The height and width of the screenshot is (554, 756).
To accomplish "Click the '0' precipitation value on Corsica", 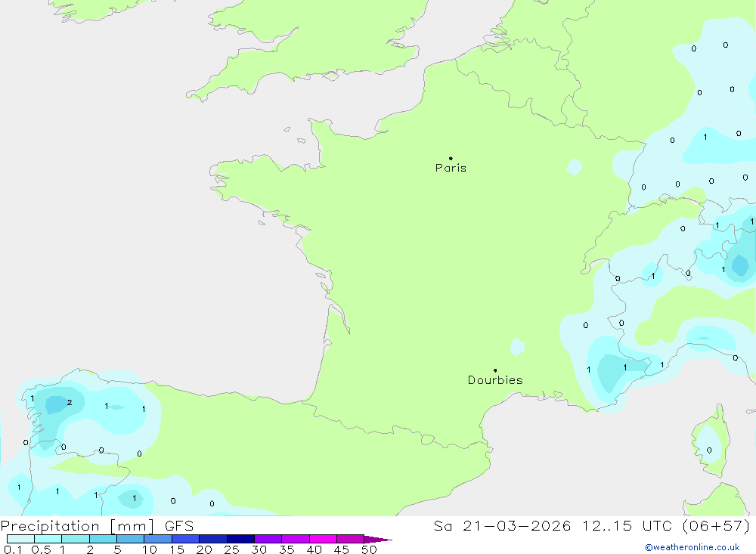I will 709,450.
